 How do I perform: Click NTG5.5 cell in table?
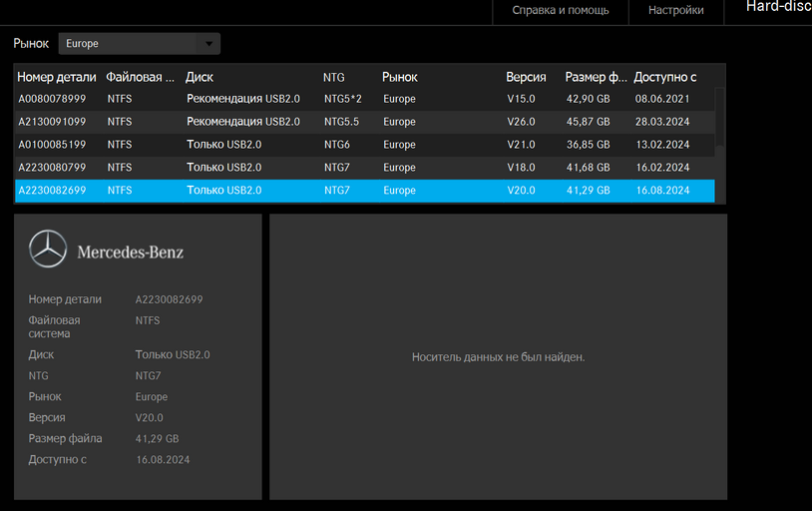(342, 122)
